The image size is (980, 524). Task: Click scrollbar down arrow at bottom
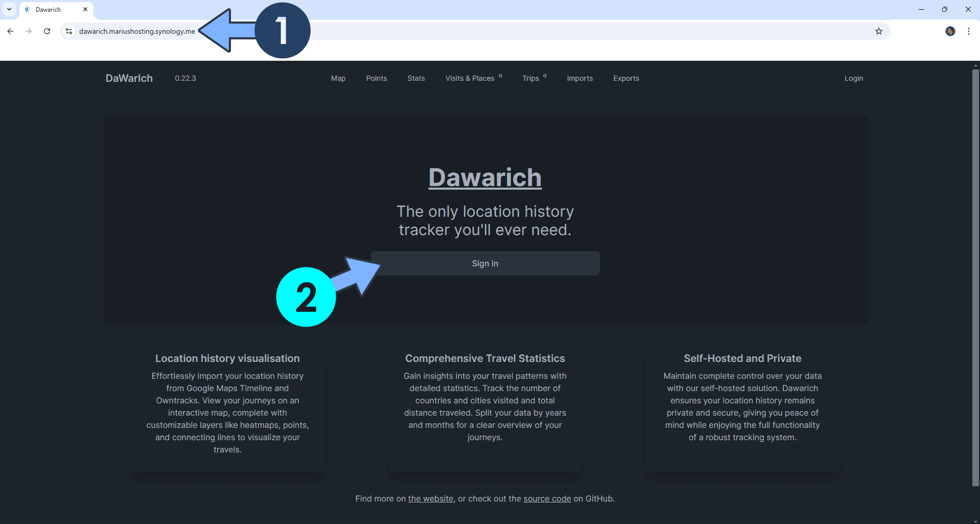(975, 521)
